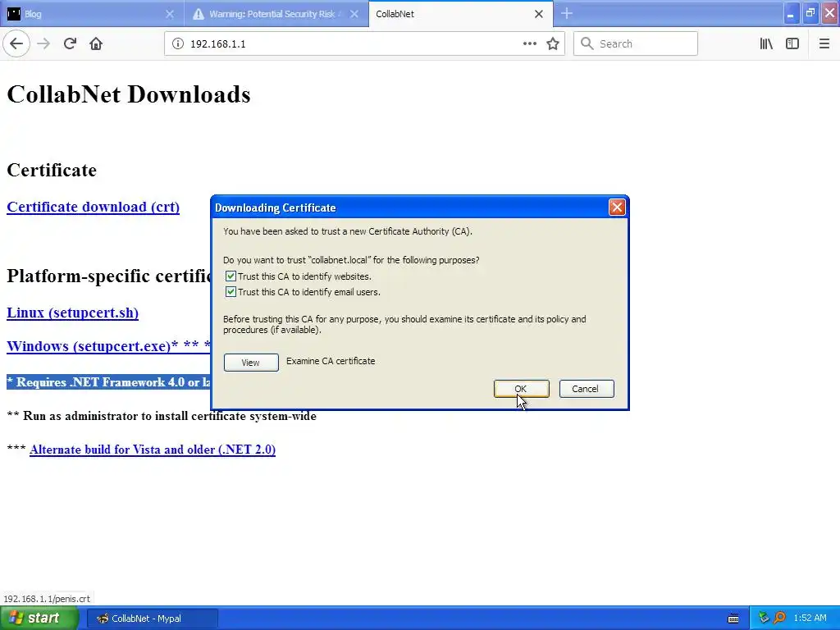Close the Blog tab
The image size is (840, 630).
170,14
